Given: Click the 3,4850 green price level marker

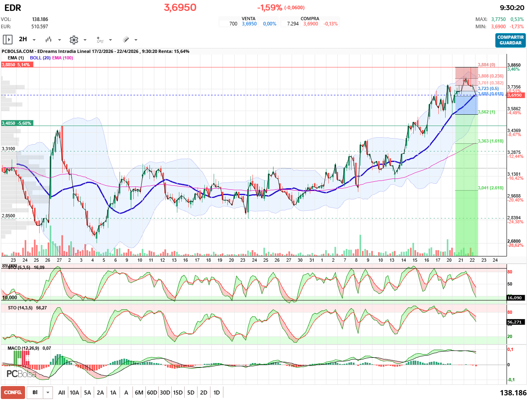Looking at the screenshot, I should (x=17, y=123).
